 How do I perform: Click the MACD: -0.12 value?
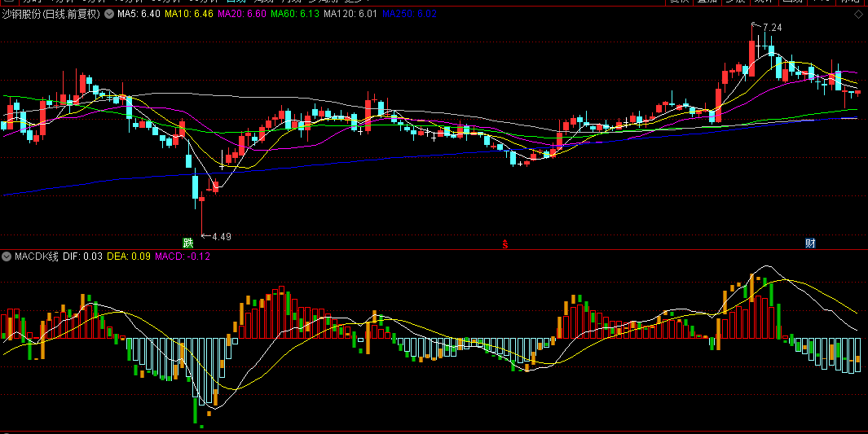tap(183, 256)
